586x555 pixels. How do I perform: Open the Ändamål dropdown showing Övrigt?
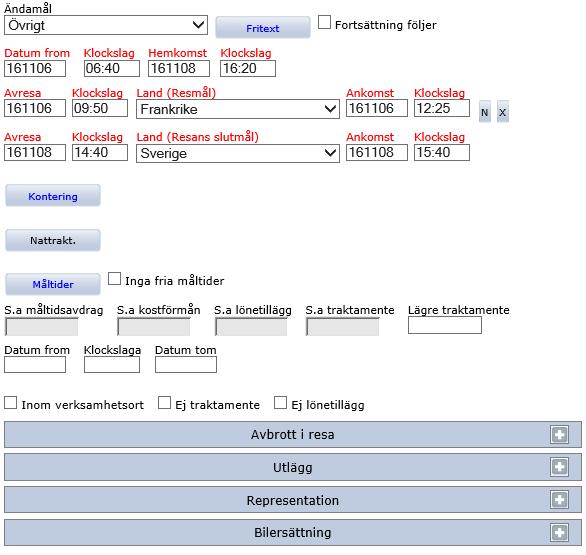coord(106,25)
